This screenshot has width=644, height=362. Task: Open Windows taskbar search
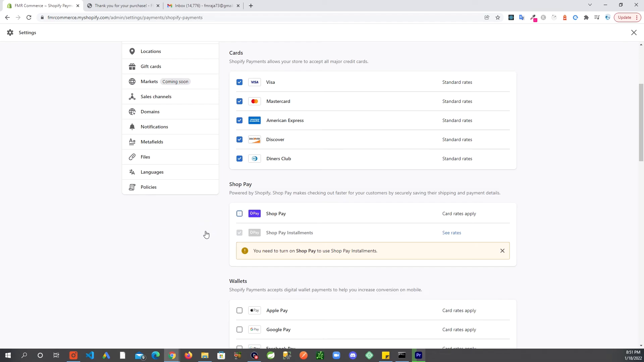(x=24, y=355)
